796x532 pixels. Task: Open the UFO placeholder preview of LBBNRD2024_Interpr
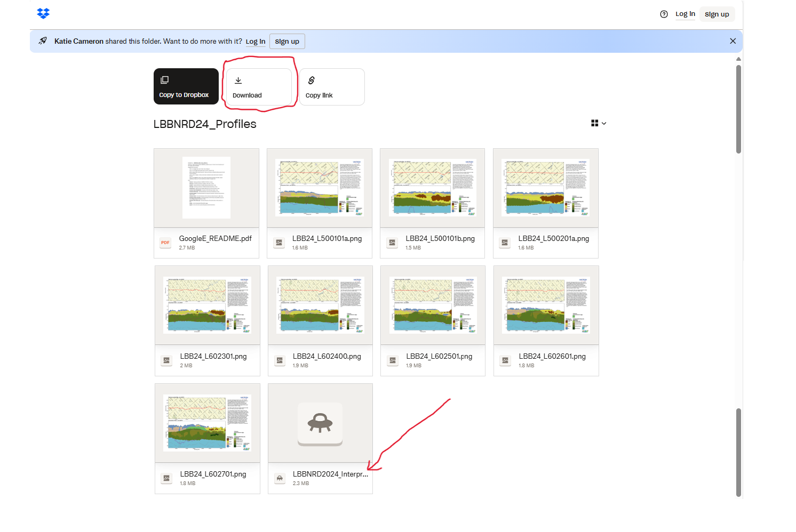(320, 423)
